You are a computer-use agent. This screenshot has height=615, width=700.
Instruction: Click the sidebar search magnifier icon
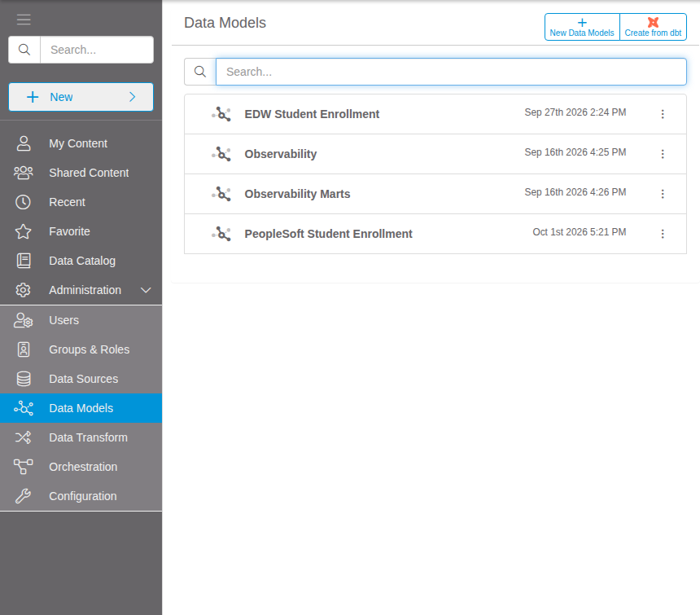tap(24, 50)
